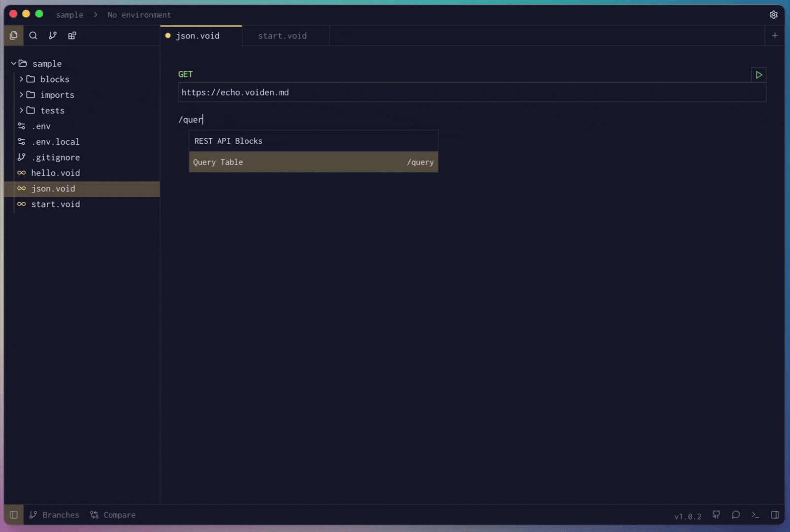Viewport: 790px width, 532px height.
Task: Switch to the start.void tab
Action: point(283,35)
